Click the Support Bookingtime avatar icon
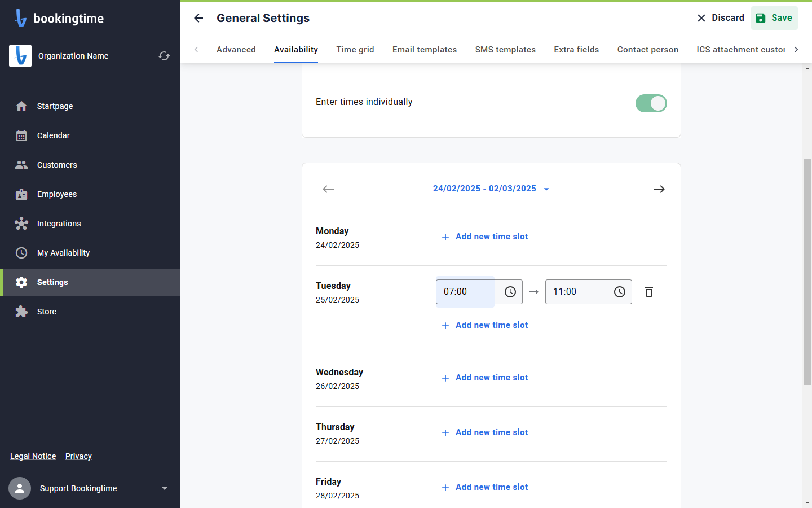This screenshot has height=508, width=812. tap(20, 488)
